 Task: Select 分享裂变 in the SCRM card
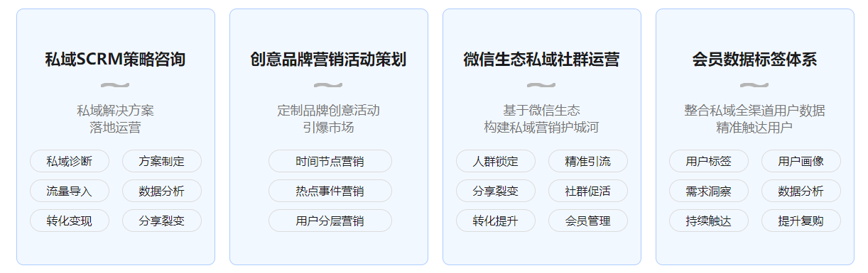pyautogui.click(x=162, y=221)
